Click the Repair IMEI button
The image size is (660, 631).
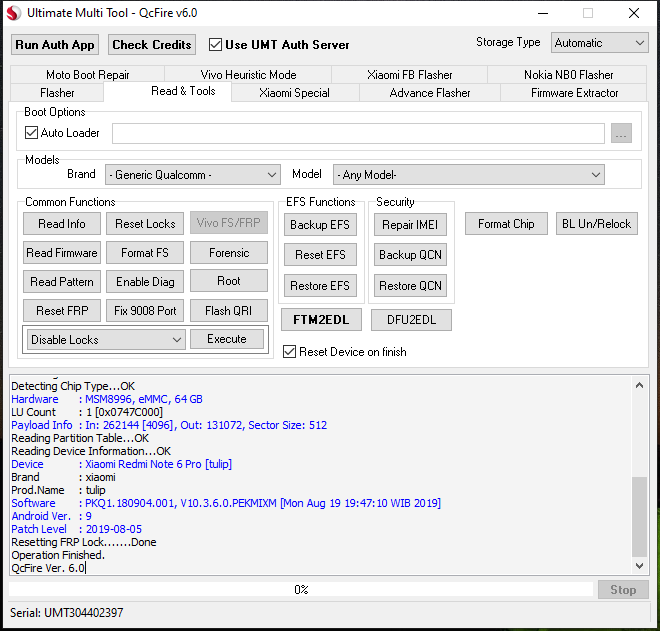pos(410,225)
